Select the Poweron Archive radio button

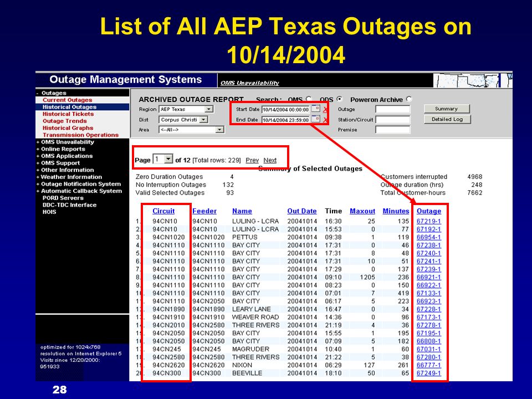tap(409, 99)
